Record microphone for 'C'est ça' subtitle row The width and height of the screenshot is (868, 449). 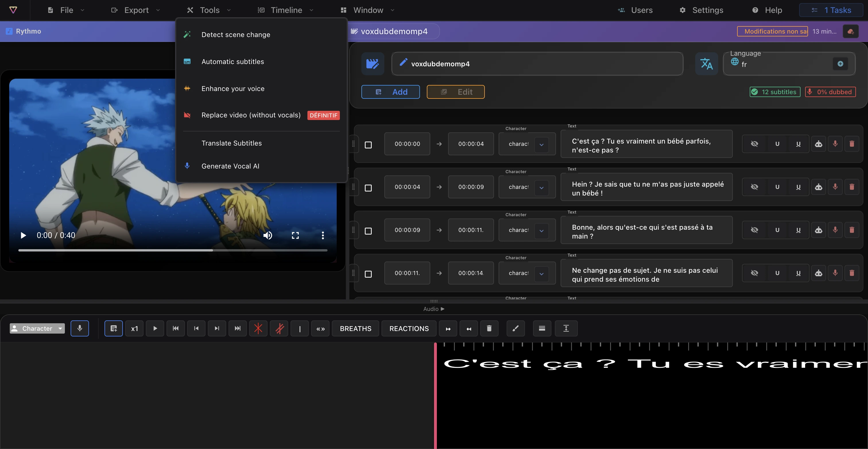tap(835, 144)
